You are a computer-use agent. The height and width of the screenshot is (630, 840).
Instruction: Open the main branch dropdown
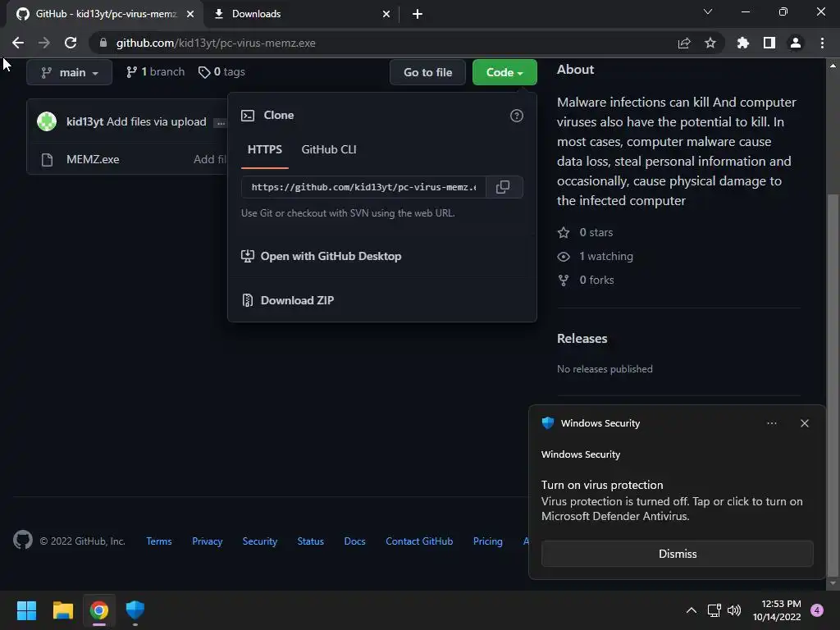(69, 72)
